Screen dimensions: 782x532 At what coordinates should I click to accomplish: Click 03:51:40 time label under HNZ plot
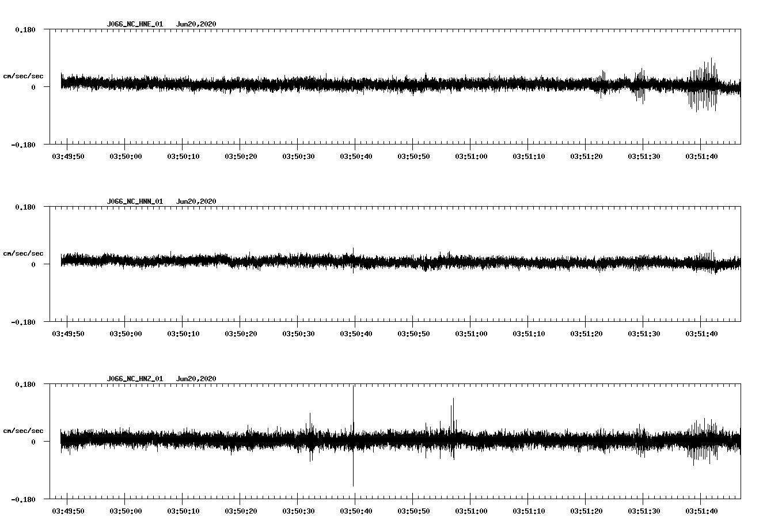coord(701,511)
